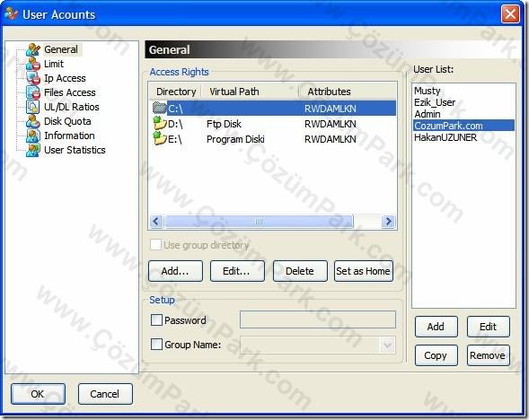529x420 pixels.
Task: Click the C:\ drive folder icon
Action: click(159, 109)
